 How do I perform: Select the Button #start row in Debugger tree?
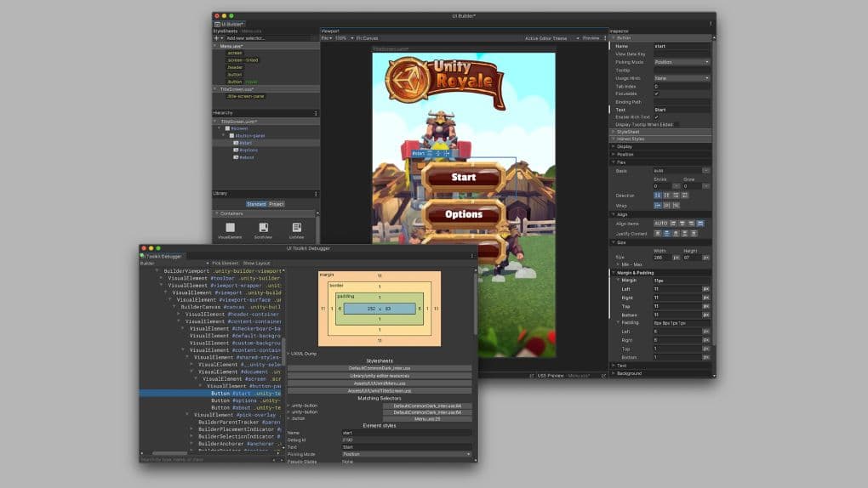coord(211,394)
